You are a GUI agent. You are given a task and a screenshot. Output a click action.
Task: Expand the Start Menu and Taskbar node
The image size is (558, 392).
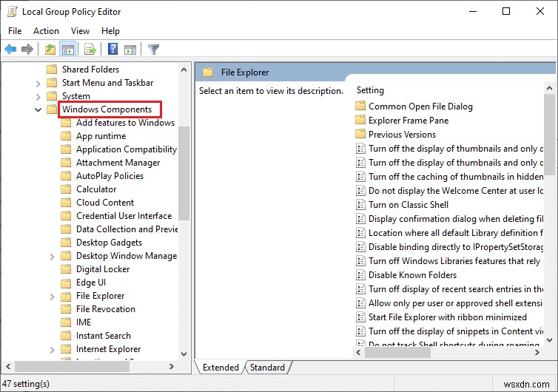click(38, 84)
